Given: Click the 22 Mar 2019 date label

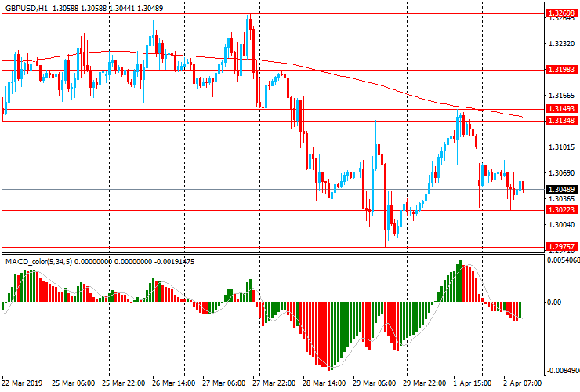Looking at the screenshot, I should tap(23, 383).
